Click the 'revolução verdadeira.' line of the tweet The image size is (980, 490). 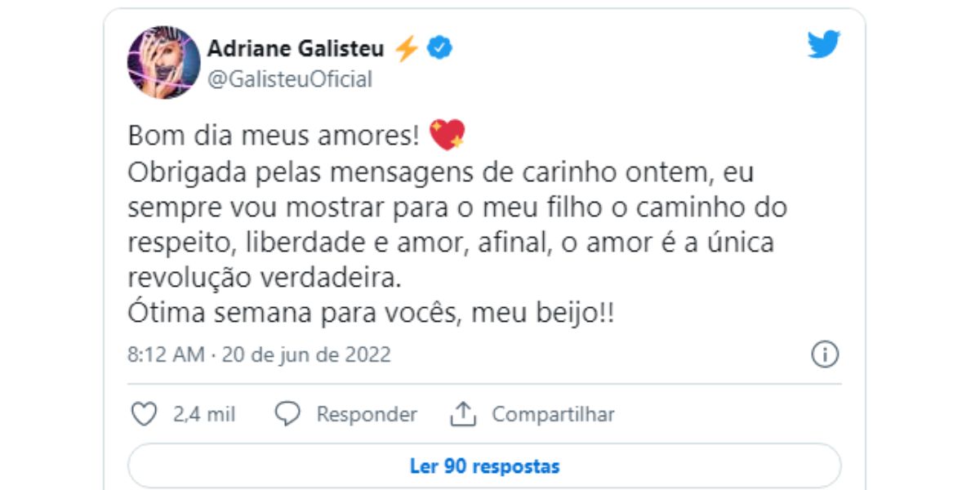click(265, 277)
